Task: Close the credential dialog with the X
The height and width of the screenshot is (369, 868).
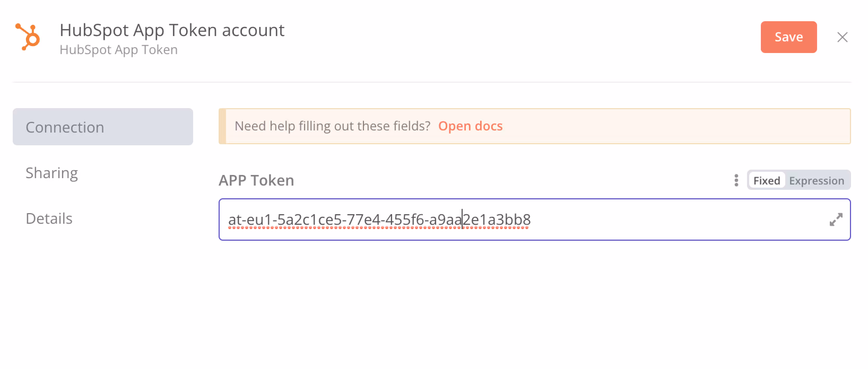Action: (x=842, y=37)
